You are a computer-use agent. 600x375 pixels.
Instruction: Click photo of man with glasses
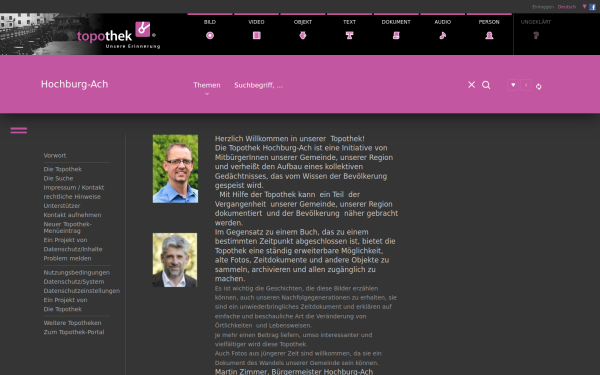click(175, 169)
